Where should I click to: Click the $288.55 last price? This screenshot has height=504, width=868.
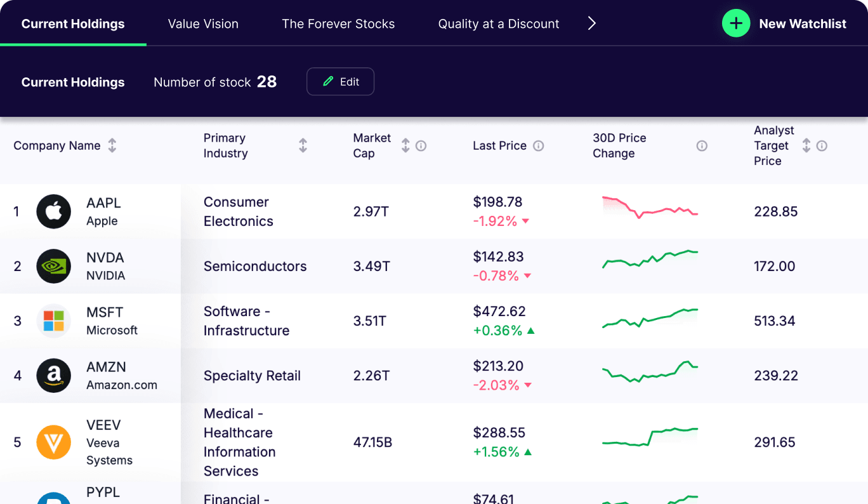point(499,432)
